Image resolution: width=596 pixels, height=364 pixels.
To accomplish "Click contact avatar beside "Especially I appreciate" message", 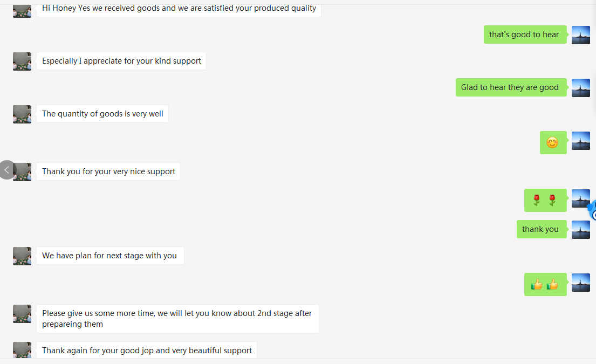I will (x=22, y=61).
